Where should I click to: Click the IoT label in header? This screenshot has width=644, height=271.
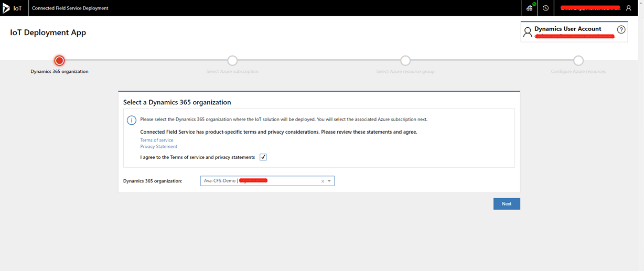coord(17,8)
